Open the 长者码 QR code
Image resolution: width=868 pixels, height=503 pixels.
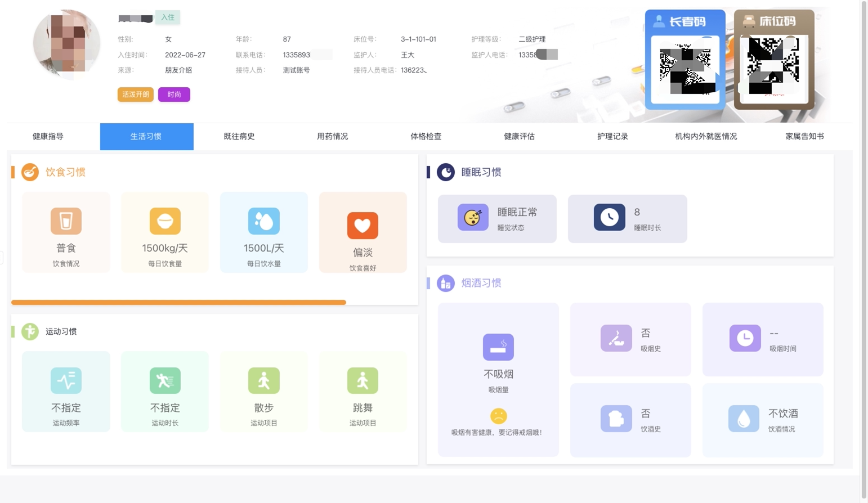pos(685,69)
